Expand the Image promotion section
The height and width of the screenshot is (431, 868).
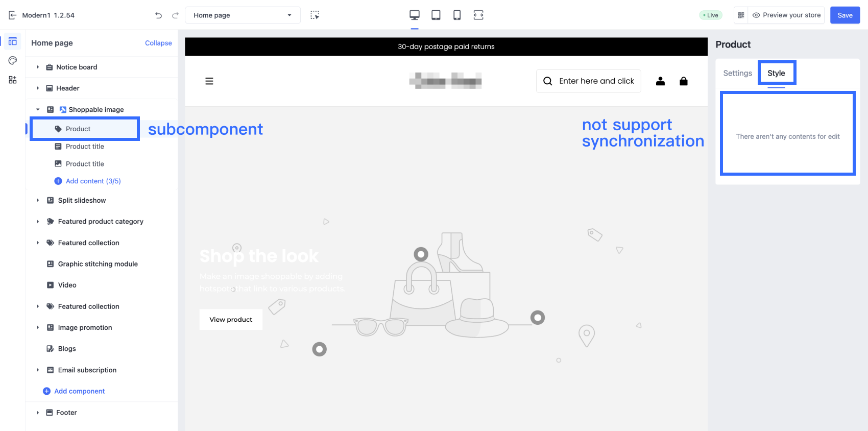pyautogui.click(x=38, y=328)
